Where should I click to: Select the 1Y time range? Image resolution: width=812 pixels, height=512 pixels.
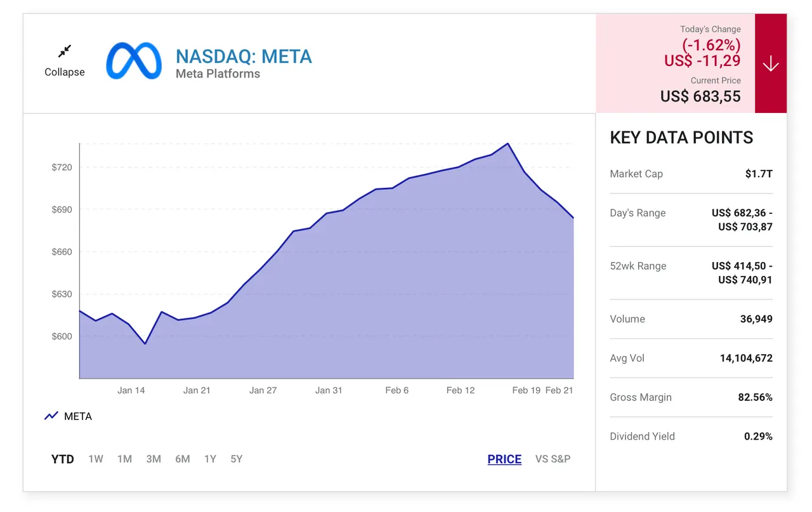(210, 459)
